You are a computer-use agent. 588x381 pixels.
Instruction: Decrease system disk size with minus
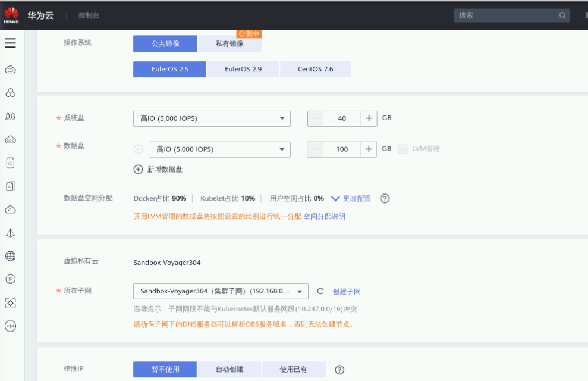(315, 118)
